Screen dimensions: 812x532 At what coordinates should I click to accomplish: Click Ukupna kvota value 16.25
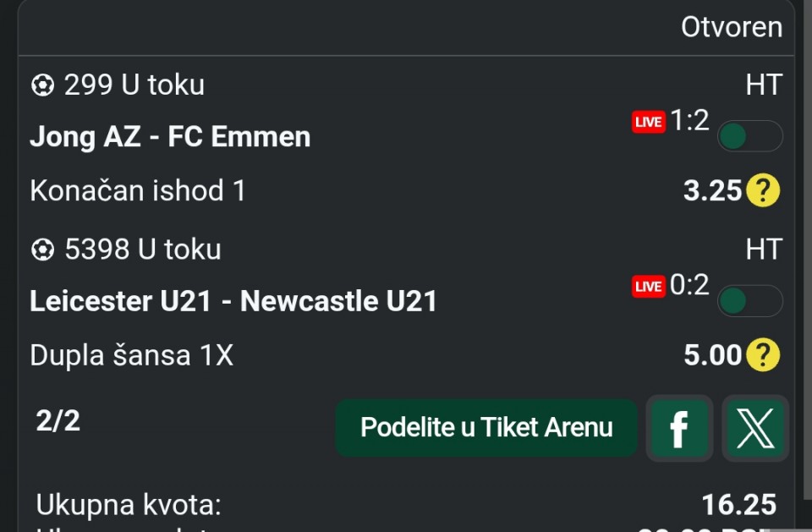click(x=738, y=505)
